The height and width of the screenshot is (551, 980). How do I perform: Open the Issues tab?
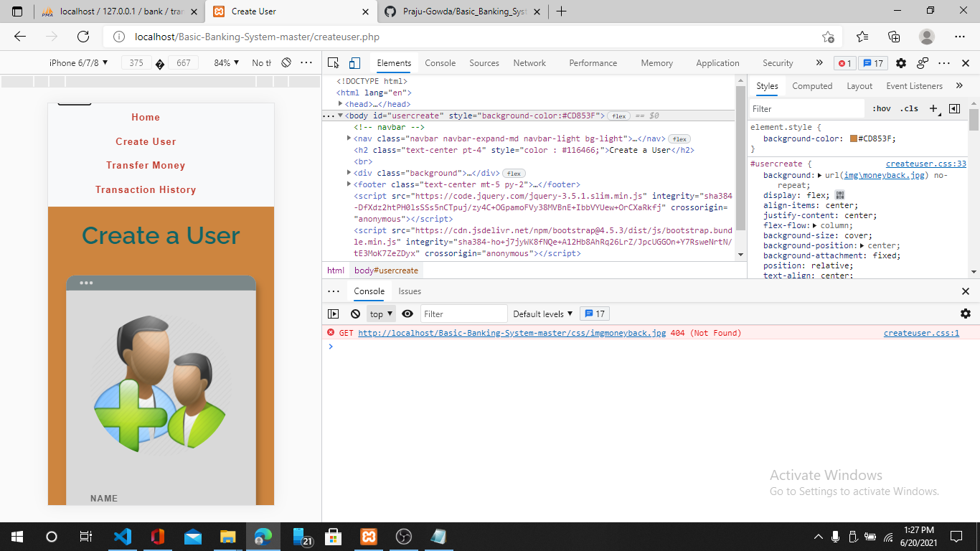409,291
